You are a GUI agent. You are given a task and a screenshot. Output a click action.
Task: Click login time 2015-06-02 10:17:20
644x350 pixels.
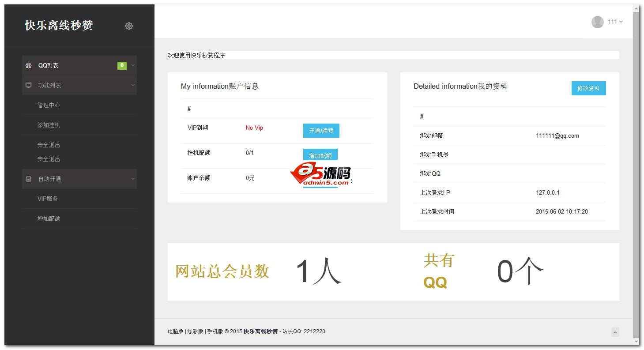(x=562, y=211)
